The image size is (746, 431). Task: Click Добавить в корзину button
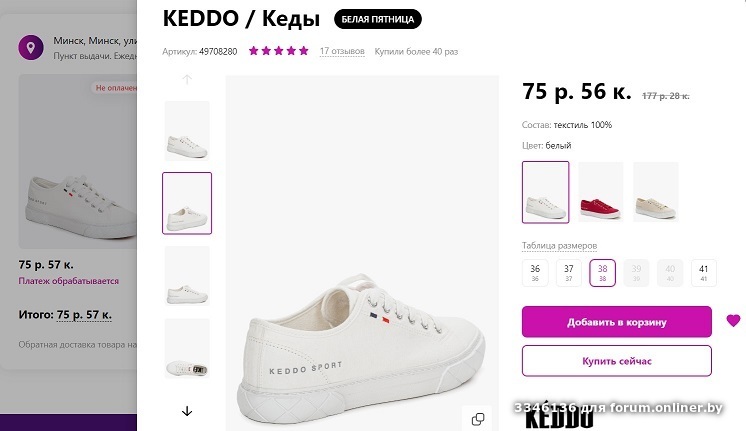point(616,322)
